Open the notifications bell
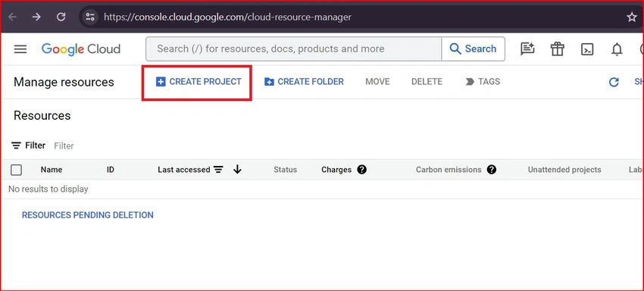 pyautogui.click(x=617, y=49)
